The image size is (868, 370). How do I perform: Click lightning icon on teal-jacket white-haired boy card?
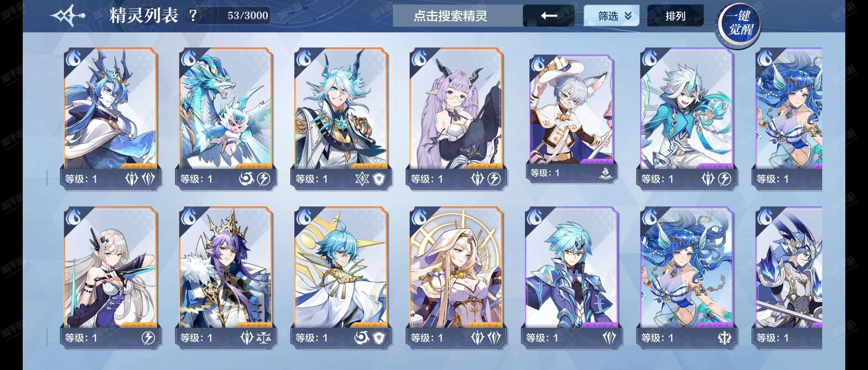coord(725,179)
